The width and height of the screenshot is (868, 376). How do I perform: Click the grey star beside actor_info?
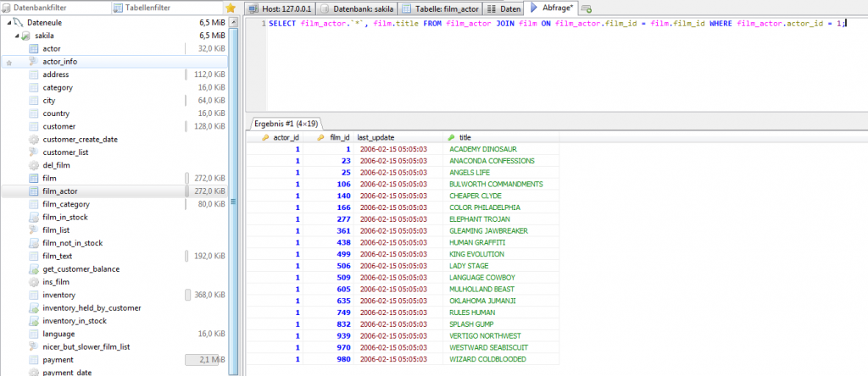tap(9, 63)
